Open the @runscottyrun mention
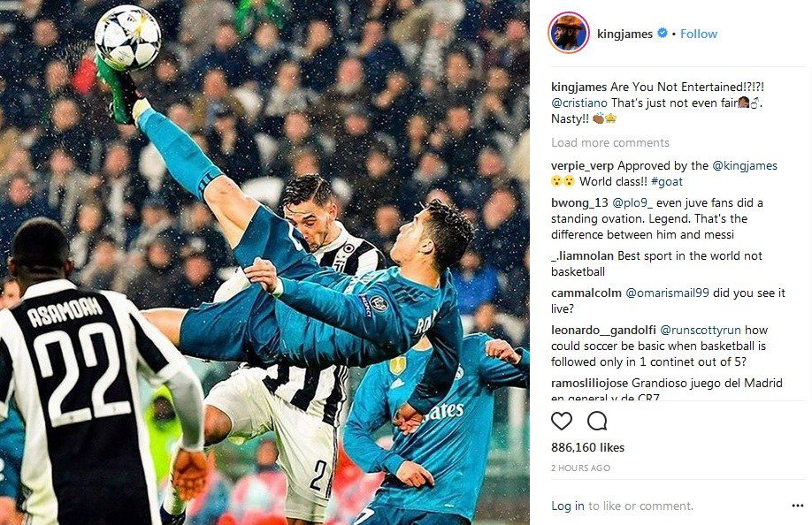Screen dimensions: 812x525 [x=701, y=330]
